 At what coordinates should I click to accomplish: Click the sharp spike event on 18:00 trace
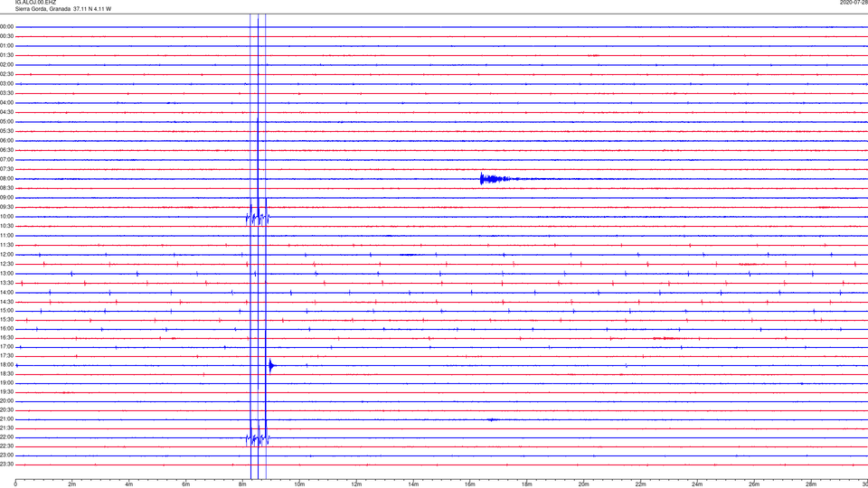click(x=271, y=365)
